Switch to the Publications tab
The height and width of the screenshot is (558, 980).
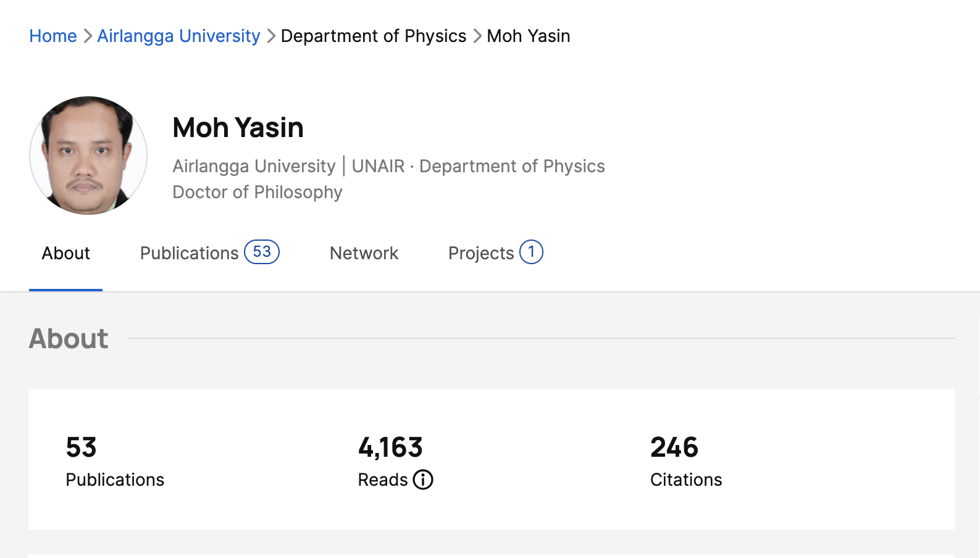[x=209, y=253]
